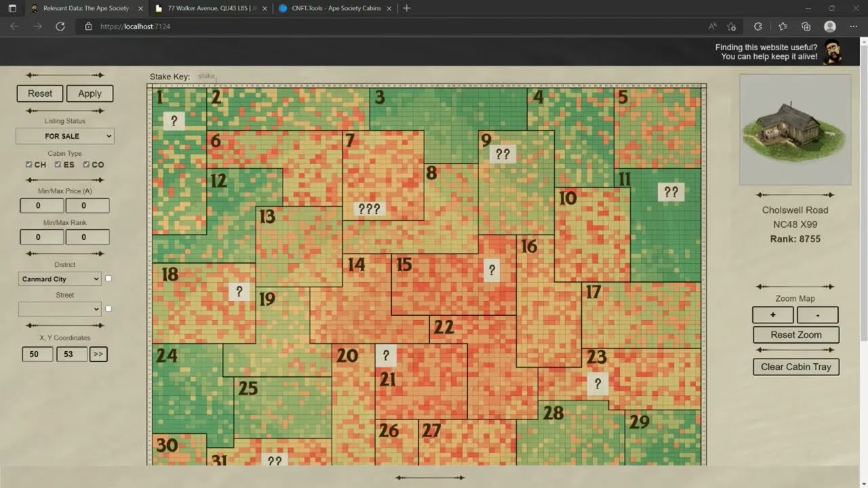This screenshot has width=868, height=488.
Task: Toggle the checkbox next to Street dropdown
Action: (x=108, y=309)
